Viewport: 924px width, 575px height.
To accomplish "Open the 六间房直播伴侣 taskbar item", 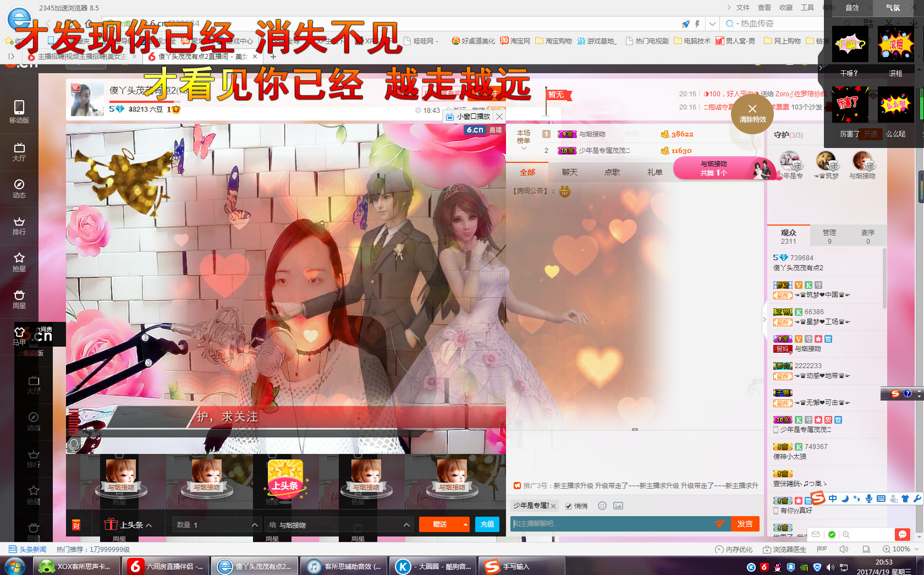I will coord(166,566).
